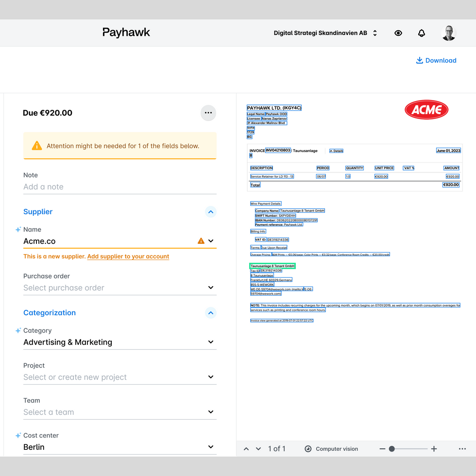
Task: Click the Categorization heading
Action: [x=50, y=313]
